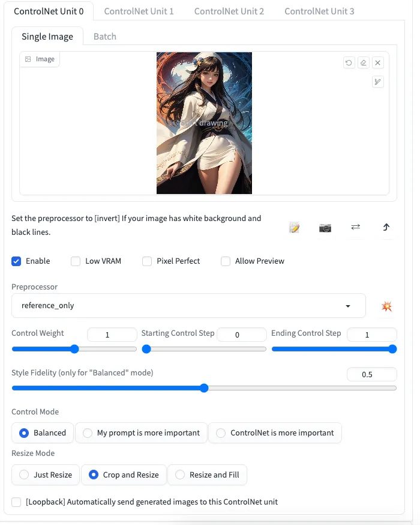This screenshot has width=420, height=525.
Task: Click the eraser icon on image canvas
Action: (x=363, y=62)
